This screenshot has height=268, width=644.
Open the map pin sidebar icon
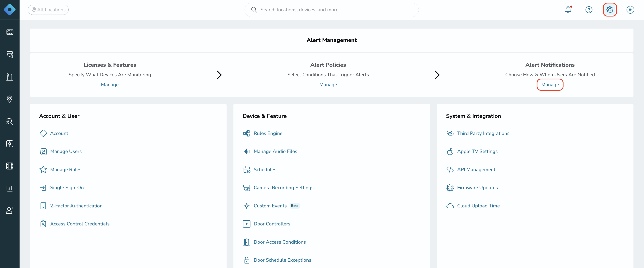pos(10,99)
